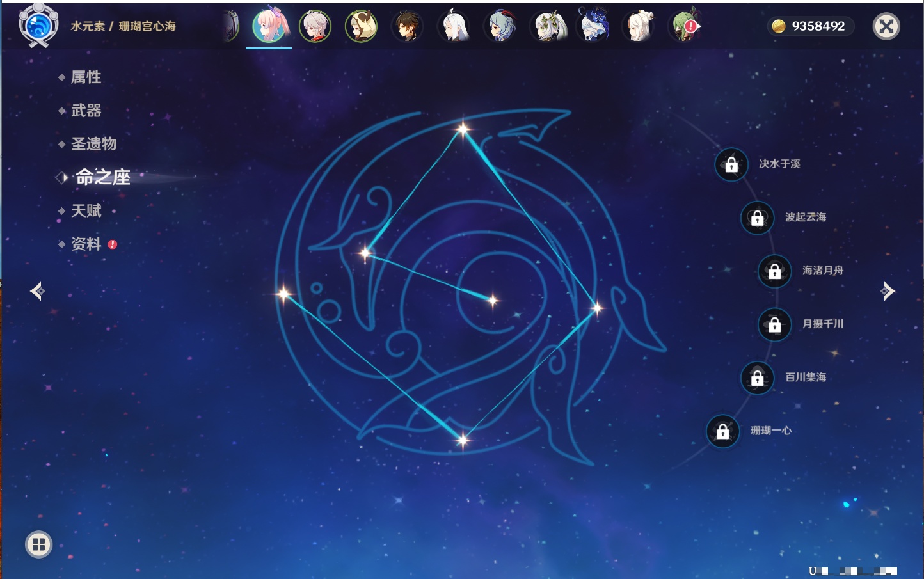924x579 pixels.
Task: Open the locked 海渚月舟 constellation
Action: pyautogui.click(x=774, y=271)
